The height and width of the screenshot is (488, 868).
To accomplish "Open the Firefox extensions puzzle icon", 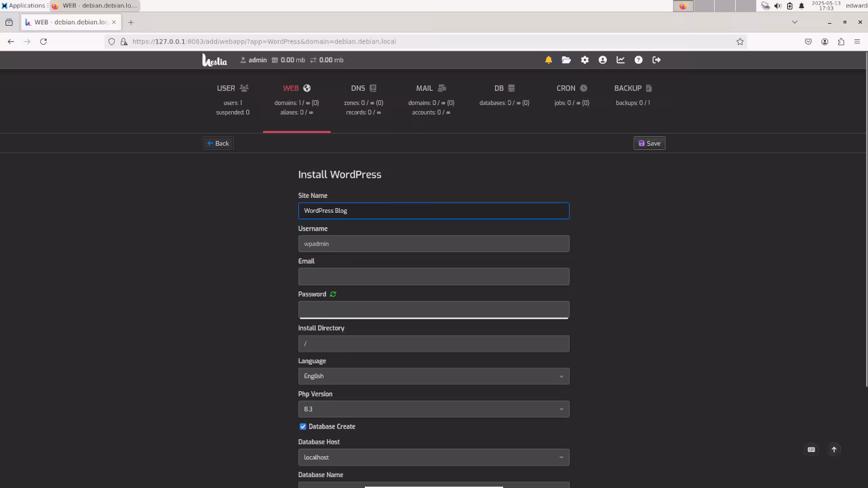I will coord(841,41).
